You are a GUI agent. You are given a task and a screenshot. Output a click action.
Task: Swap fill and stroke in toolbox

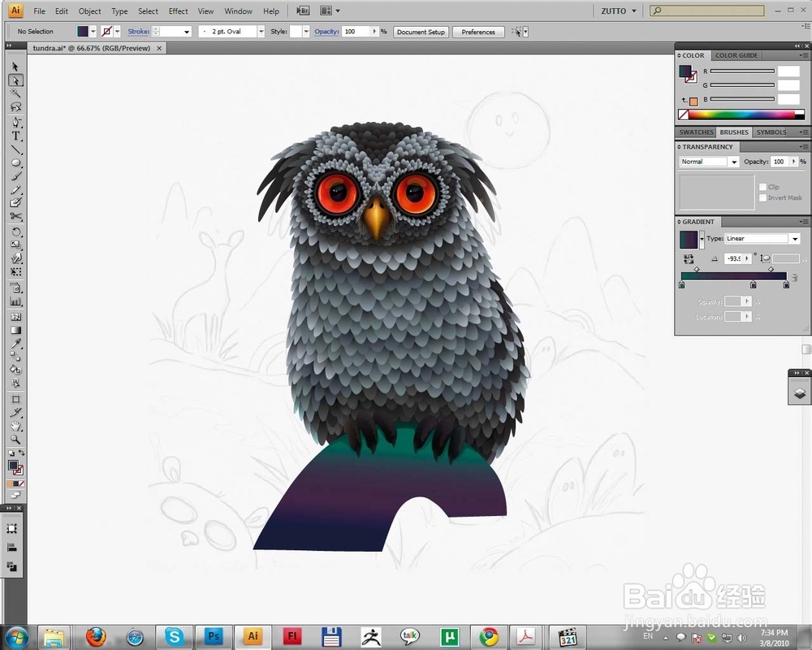22,453
